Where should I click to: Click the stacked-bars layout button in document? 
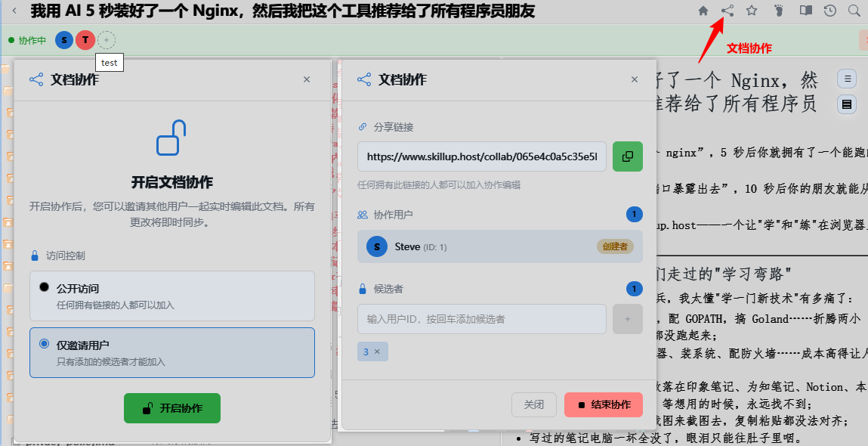click(846, 104)
